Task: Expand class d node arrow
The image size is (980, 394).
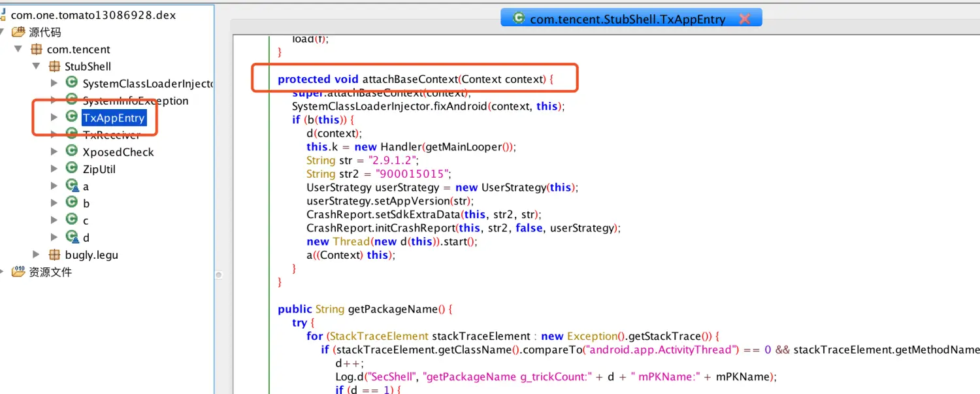Action: click(x=54, y=237)
